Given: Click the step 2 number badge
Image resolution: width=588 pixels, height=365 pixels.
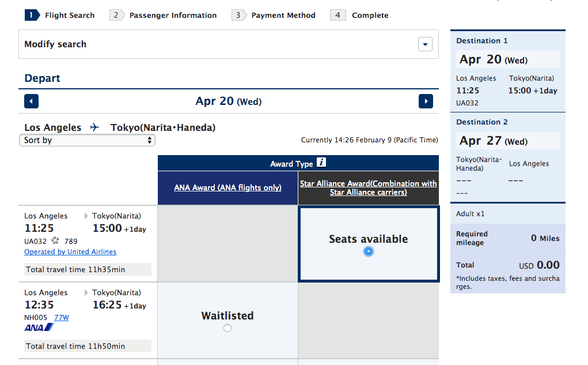Looking at the screenshot, I should pyautogui.click(x=117, y=15).
